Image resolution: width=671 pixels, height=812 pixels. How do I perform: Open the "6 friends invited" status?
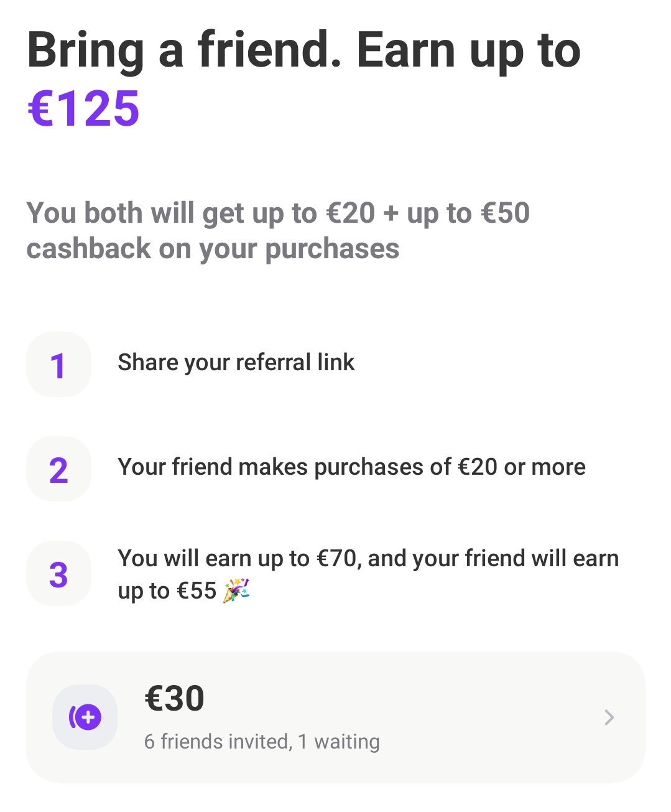tap(216, 742)
